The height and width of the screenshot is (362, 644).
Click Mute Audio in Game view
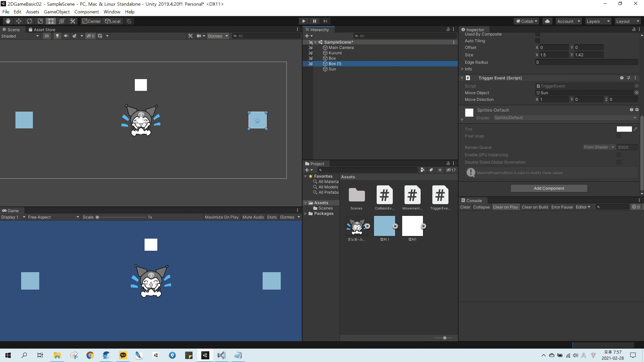(253, 217)
